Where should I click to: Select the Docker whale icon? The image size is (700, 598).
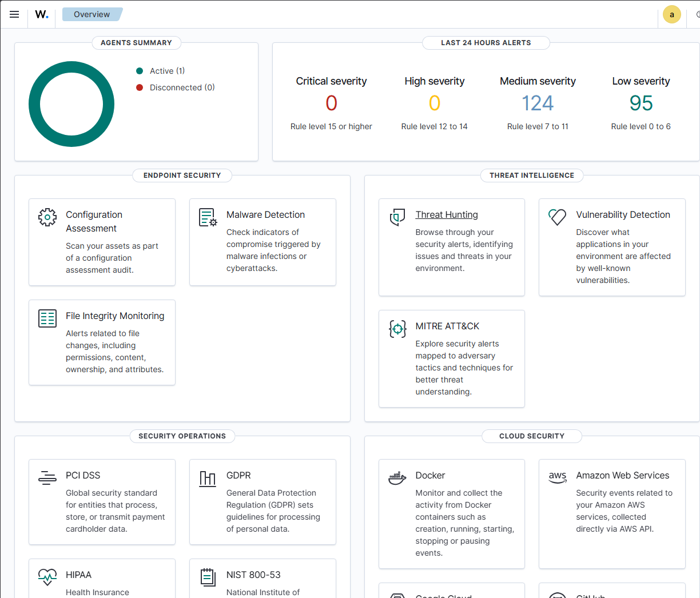tap(397, 477)
